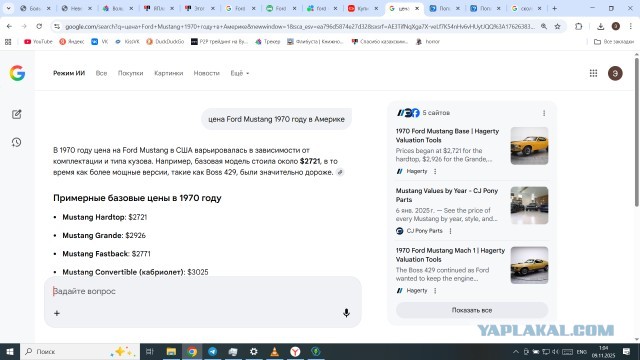Start a new chat with the compose icon
Viewport: 640px width, 360px height.
[17, 114]
